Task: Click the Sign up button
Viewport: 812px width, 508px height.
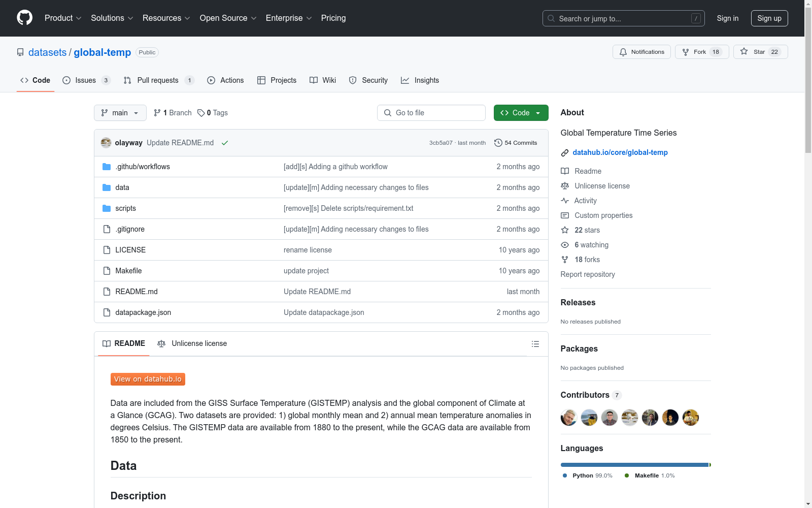Action: tap(769, 18)
